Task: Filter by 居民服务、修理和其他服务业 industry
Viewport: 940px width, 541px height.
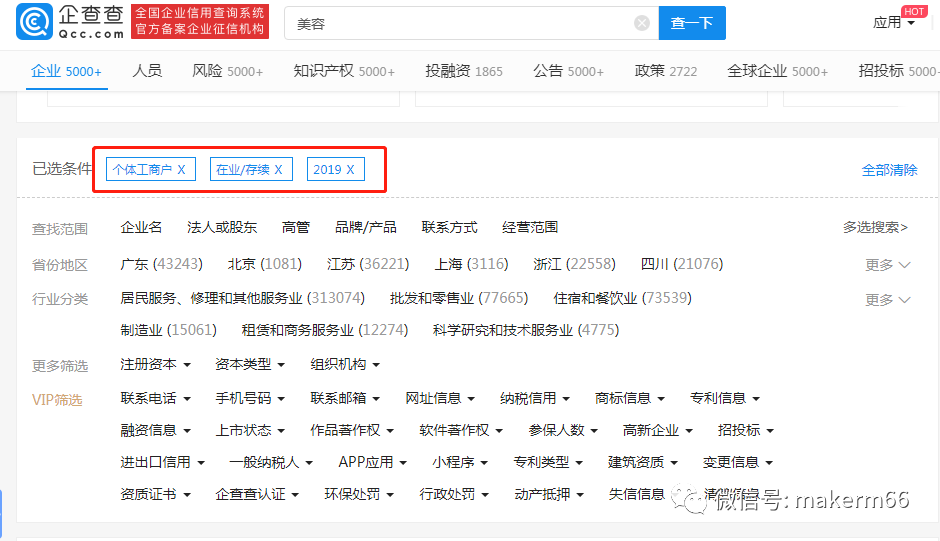Action: pyautogui.click(x=242, y=298)
